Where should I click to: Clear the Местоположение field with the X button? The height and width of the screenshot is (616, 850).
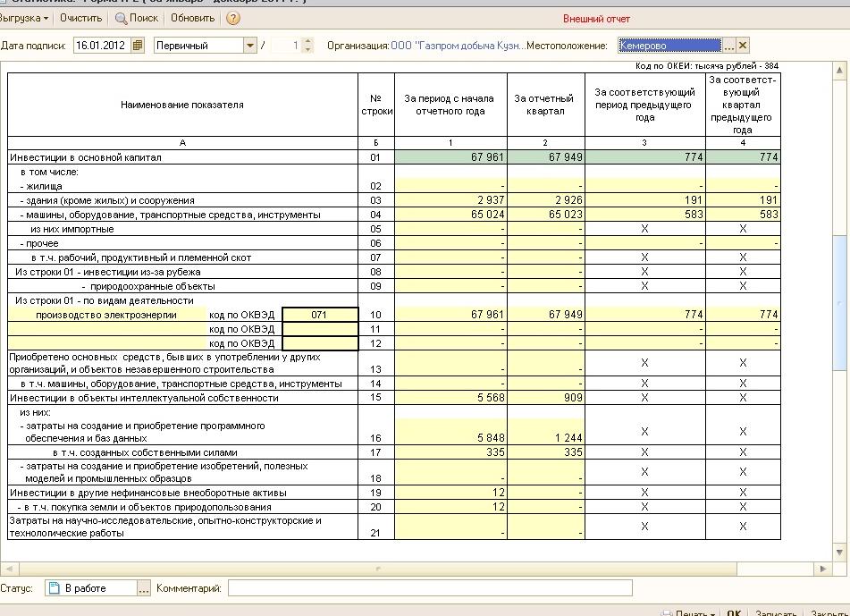pos(743,46)
